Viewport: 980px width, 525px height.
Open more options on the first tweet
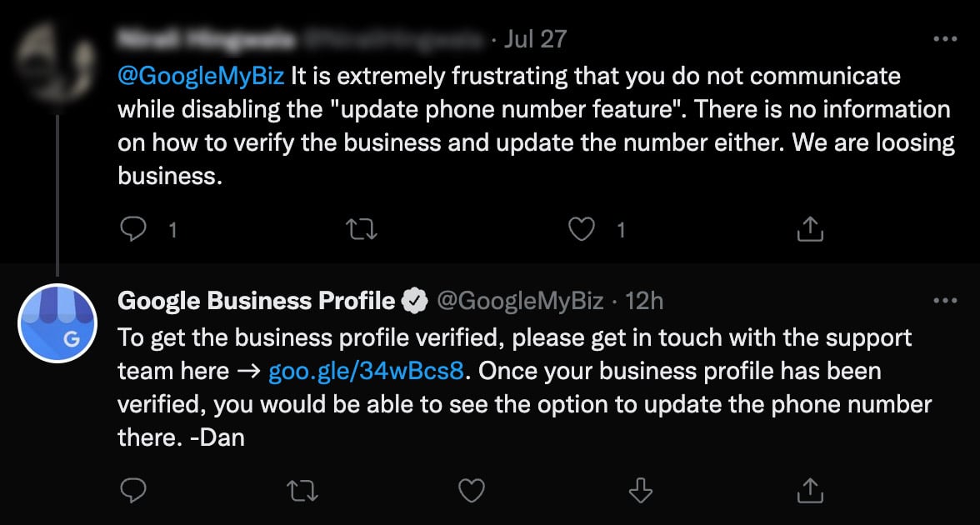coord(945,39)
